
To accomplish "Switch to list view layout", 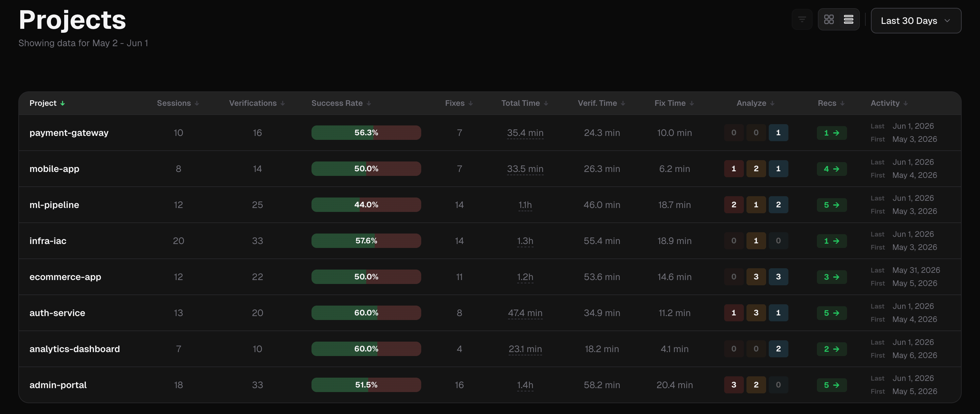I will (848, 19).
